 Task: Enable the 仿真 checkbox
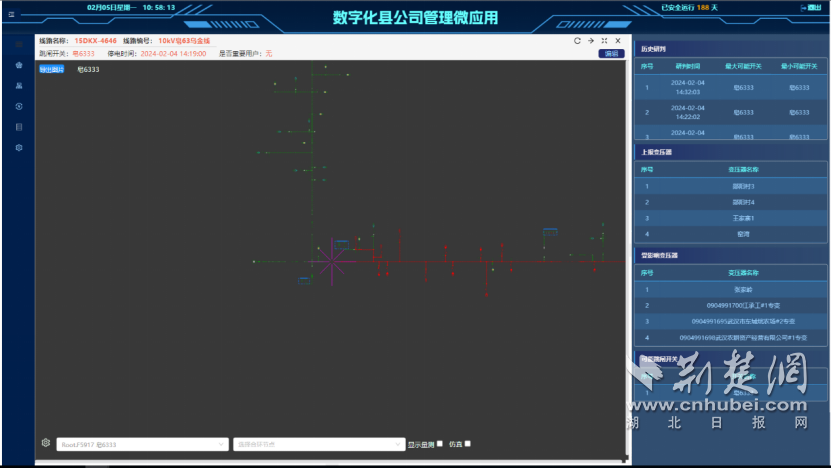tap(467, 444)
